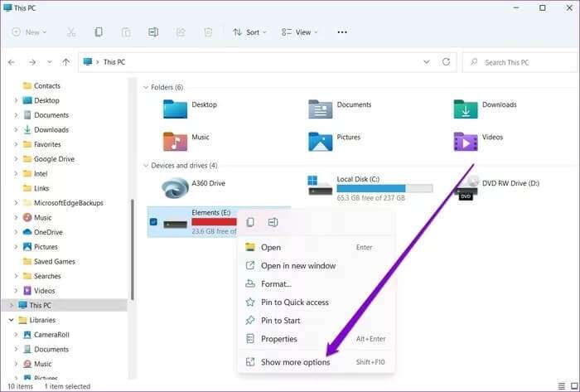The width and height of the screenshot is (580, 392).
Task: Click the Forward navigation arrow
Action: coord(32,62)
